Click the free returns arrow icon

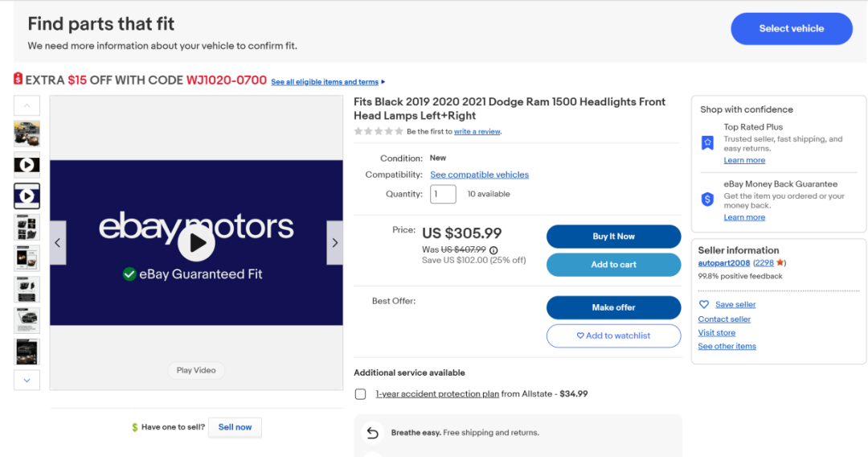click(372, 433)
